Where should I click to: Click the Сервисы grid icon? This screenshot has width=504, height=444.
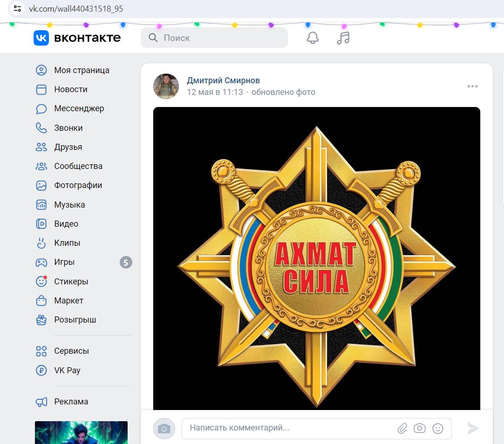click(41, 351)
